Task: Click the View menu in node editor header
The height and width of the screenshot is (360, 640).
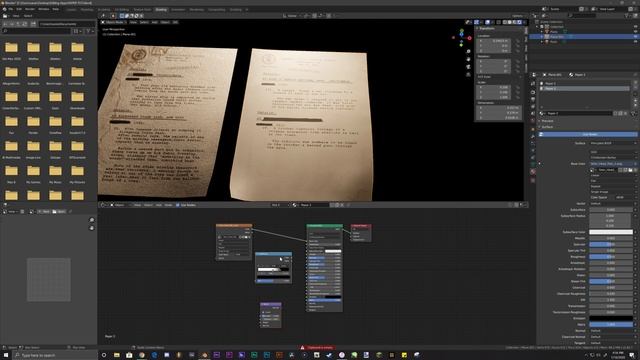Action: 137,205
